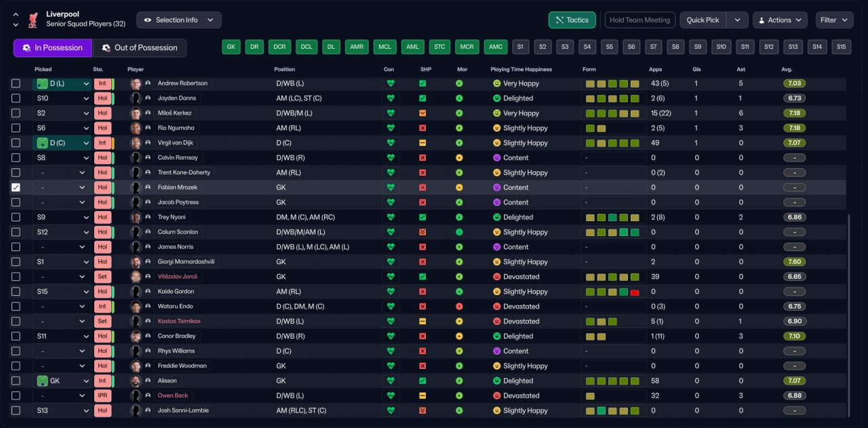Click the Quick Pick button
The image size is (868, 428).
pos(703,20)
